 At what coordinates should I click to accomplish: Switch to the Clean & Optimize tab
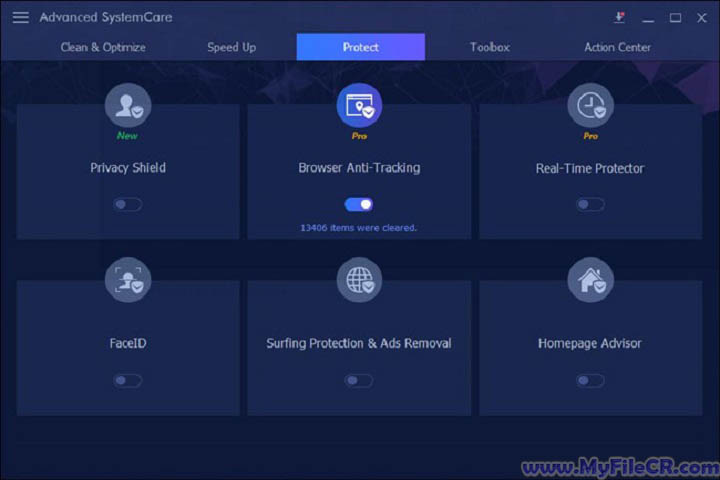pyautogui.click(x=103, y=47)
